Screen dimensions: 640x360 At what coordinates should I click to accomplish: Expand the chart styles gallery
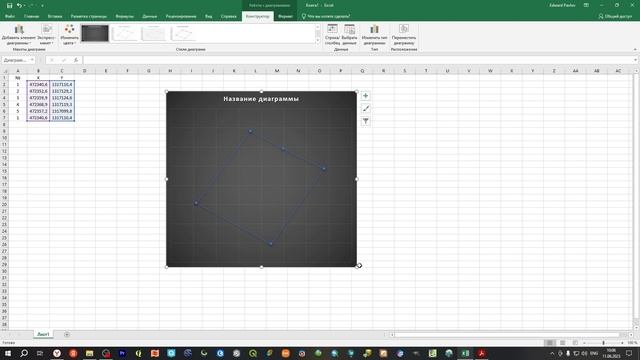click(x=318, y=40)
